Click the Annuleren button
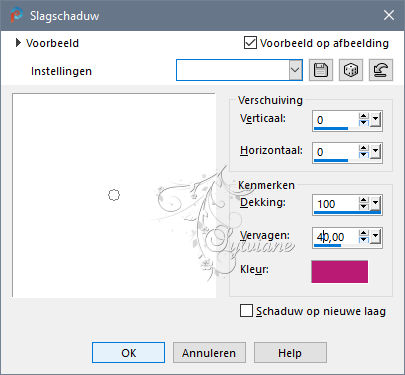The height and width of the screenshot is (375, 405). (209, 353)
